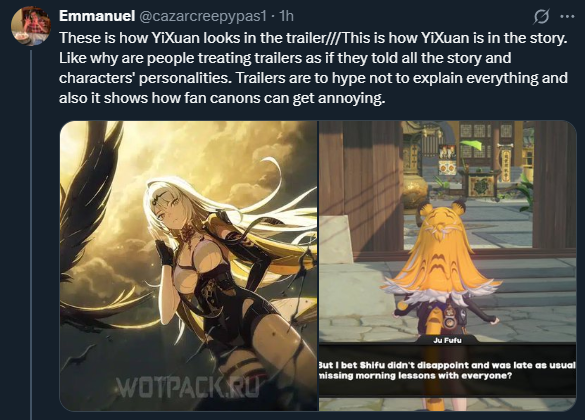
Task: Click the Grok slashed-circle icon
Action: 541,17
